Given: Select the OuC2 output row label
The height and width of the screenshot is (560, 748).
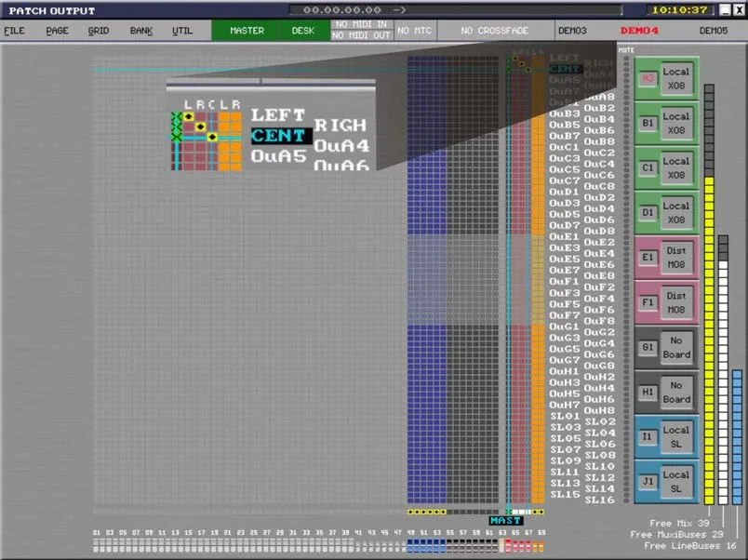Looking at the screenshot, I should point(599,153).
